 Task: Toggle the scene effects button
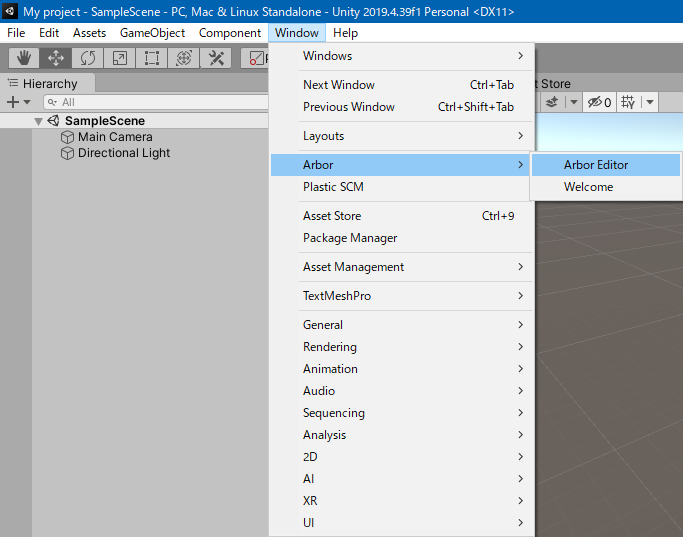pos(551,102)
